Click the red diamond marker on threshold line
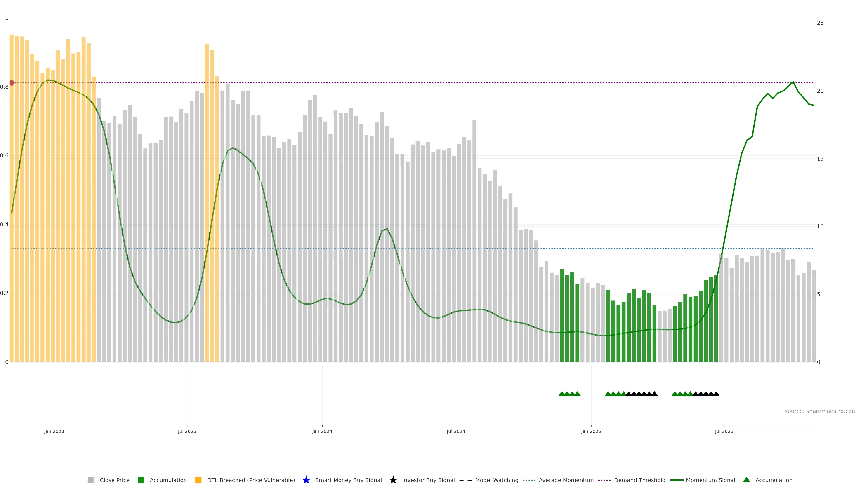Image resolution: width=868 pixels, height=488 pixels. coord(12,83)
